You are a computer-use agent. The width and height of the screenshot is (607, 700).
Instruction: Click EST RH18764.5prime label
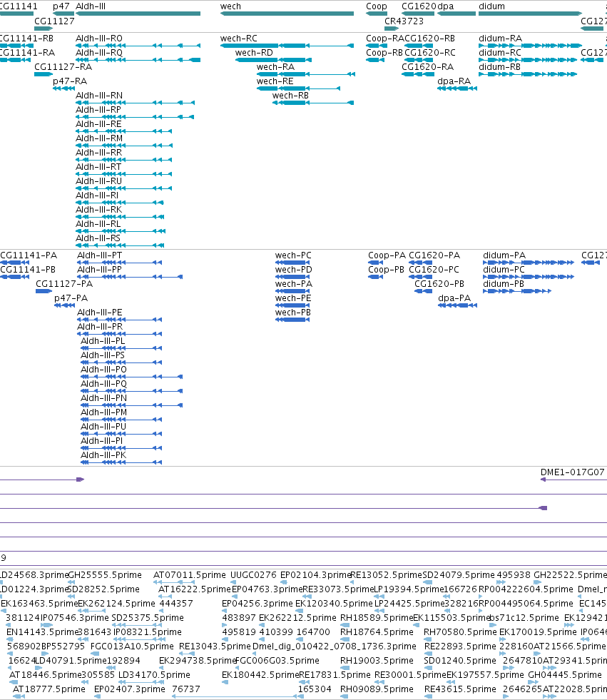[377, 632]
